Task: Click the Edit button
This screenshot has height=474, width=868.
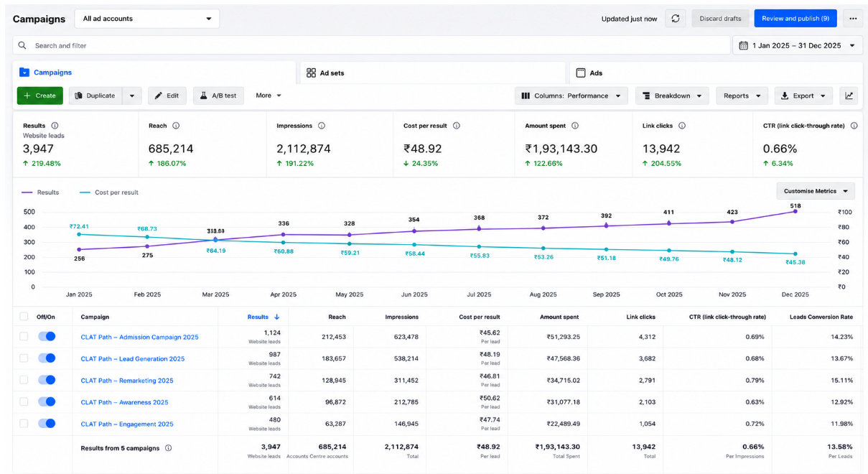Action: [x=167, y=96]
